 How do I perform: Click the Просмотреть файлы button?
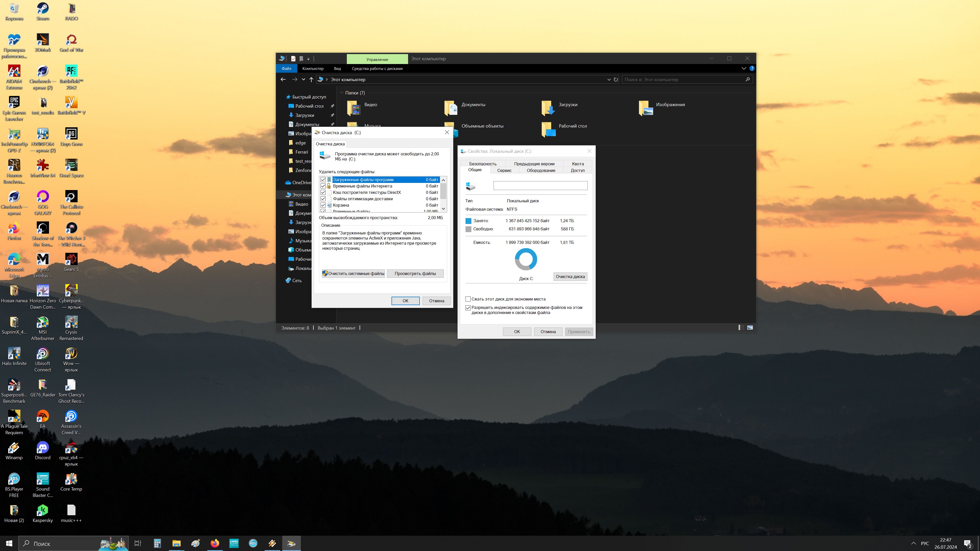click(x=415, y=273)
